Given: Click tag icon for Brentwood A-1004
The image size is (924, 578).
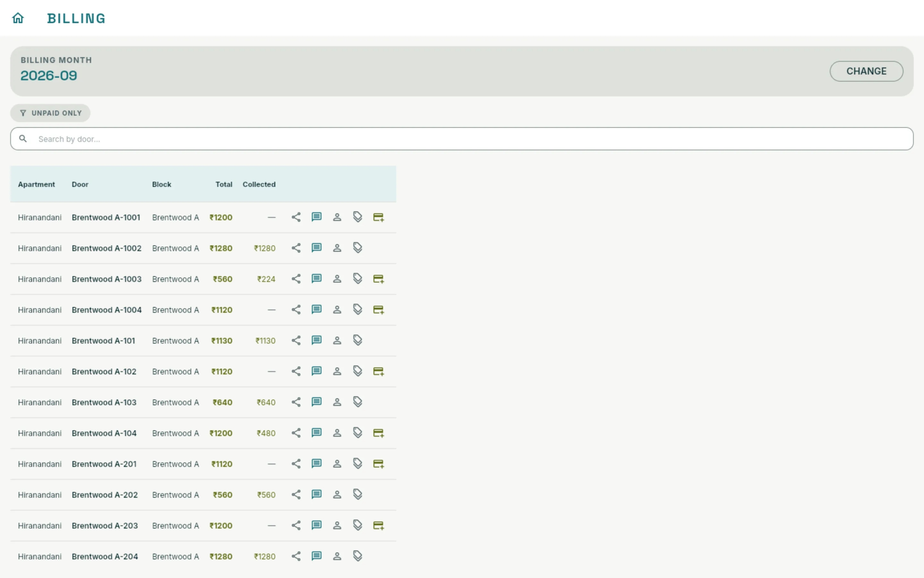Looking at the screenshot, I should coord(357,310).
